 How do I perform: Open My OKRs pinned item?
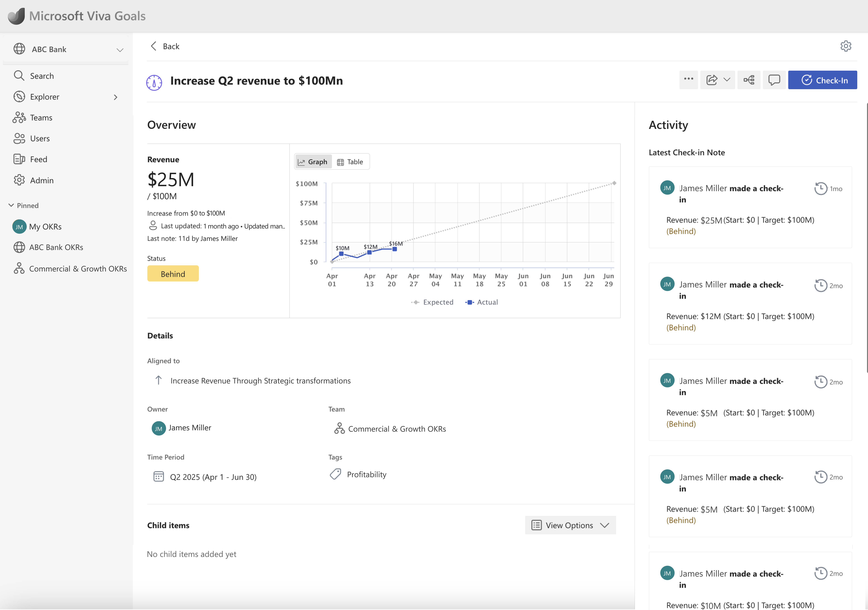pos(37,226)
